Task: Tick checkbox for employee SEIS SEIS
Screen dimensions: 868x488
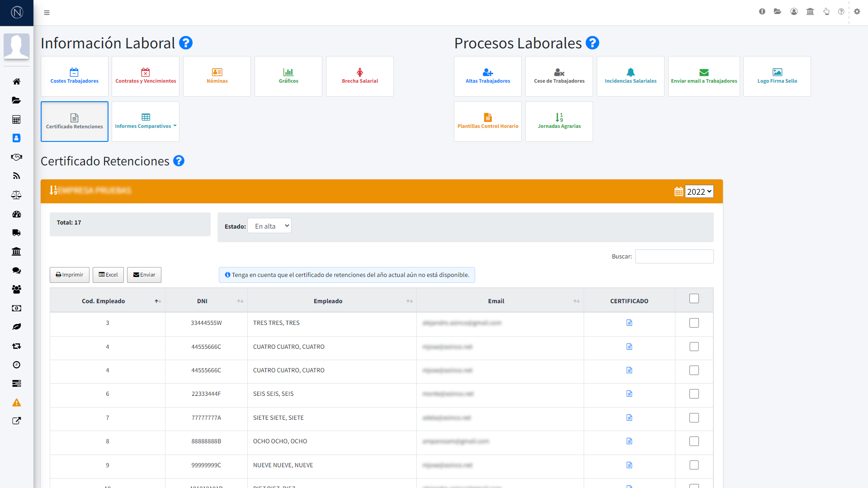Action: (694, 394)
